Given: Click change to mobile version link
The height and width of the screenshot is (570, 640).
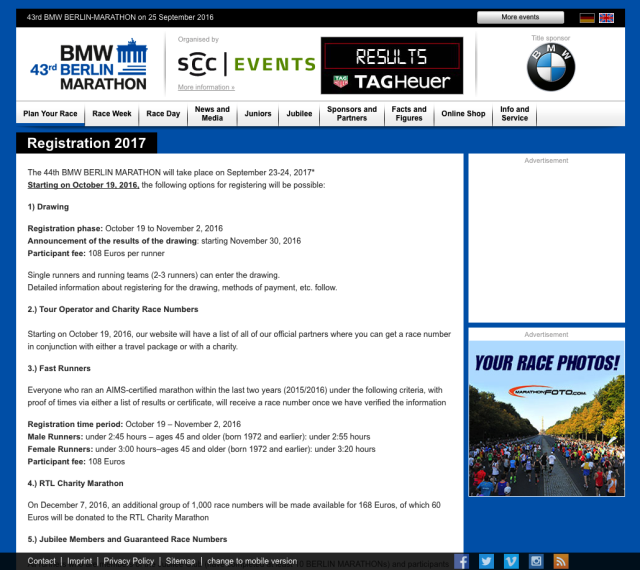Looking at the screenshot, I should 252,561.
